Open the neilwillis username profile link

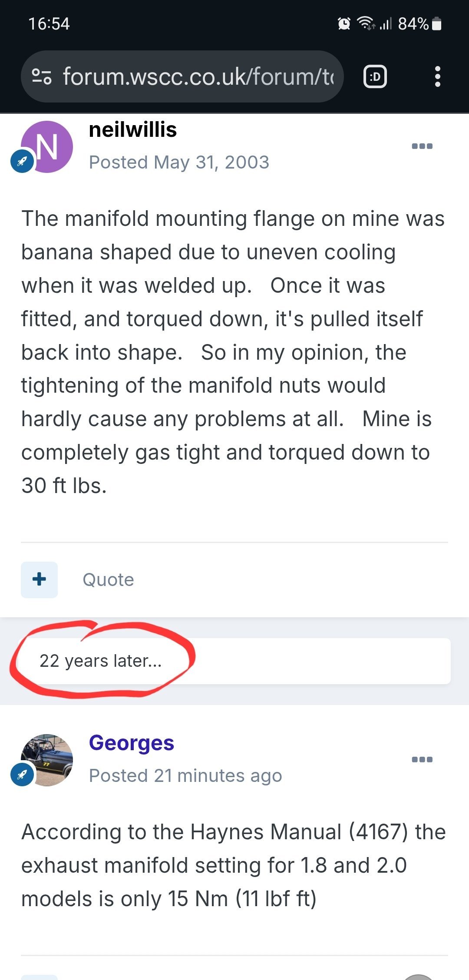tap(133, 130)
